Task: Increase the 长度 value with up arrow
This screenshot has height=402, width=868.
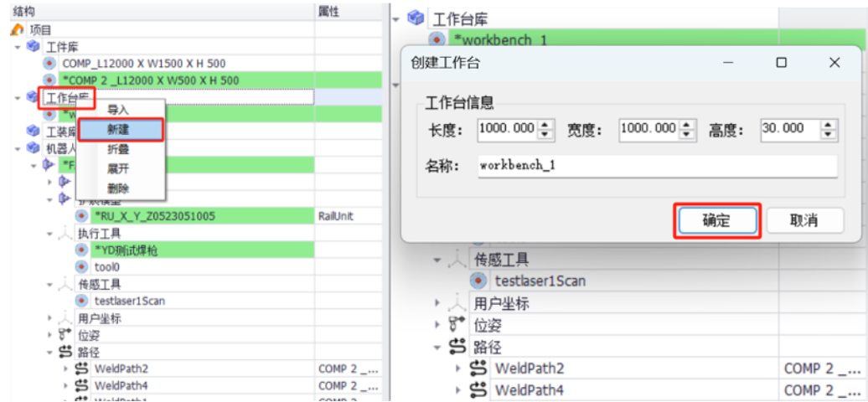Action: [545, 124]
